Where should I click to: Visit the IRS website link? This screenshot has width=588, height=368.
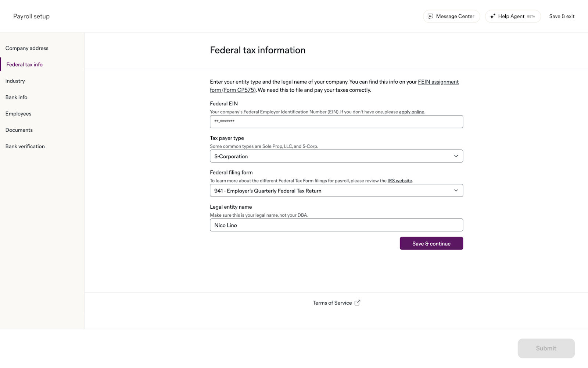coord(399,181)
